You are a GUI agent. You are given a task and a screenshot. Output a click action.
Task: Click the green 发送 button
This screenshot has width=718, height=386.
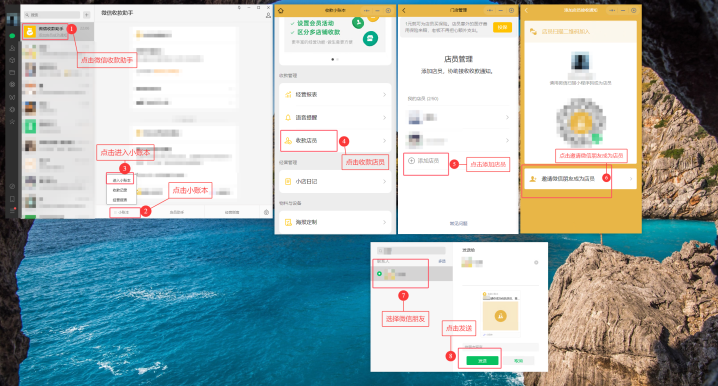point(482,361)
